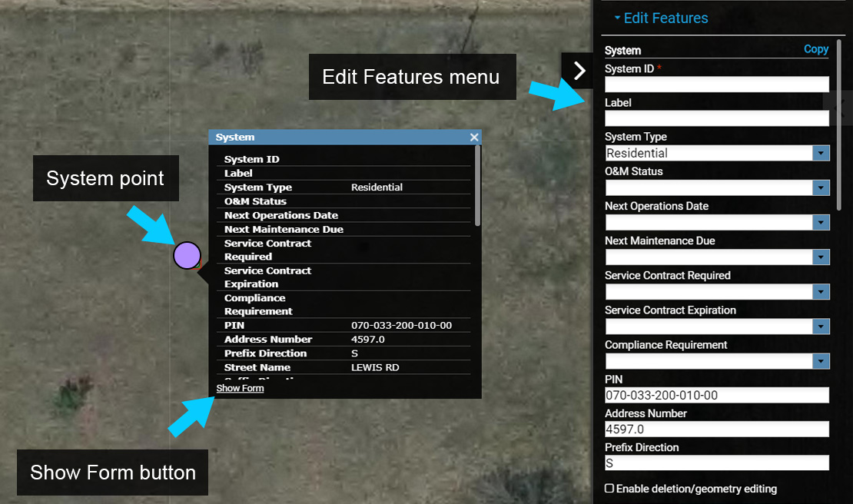Open the System Type dropdown
Image resolution: width=853 pixels, height=504 pixels.
pyautogui.click(x=821, y=153)
